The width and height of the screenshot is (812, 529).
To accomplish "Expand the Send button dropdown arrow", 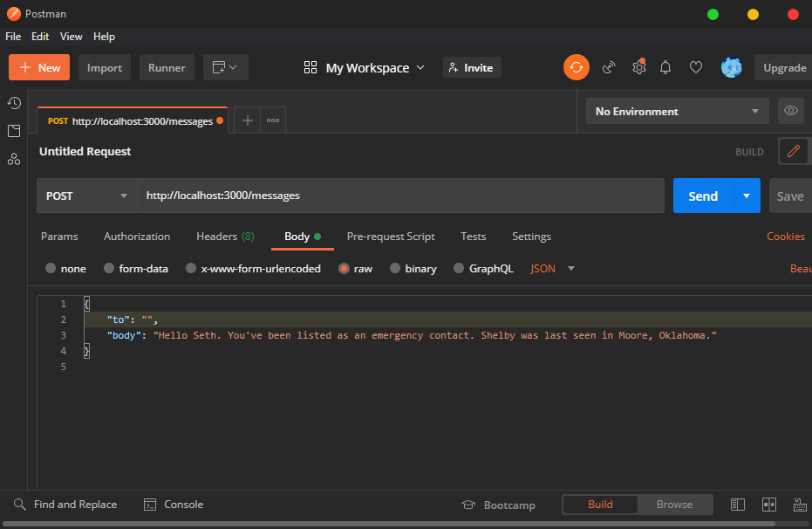I will pyautogui.click(x=747, y=196).
